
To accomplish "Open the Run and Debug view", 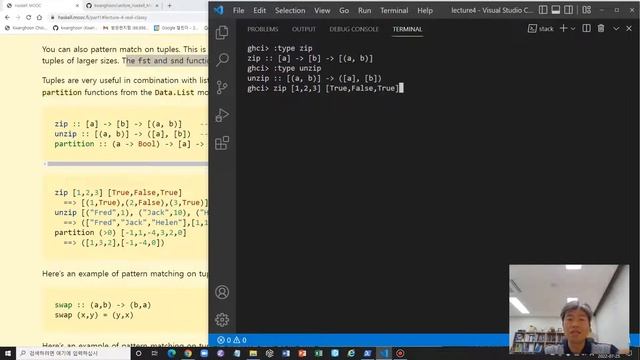I will point(222,115).
